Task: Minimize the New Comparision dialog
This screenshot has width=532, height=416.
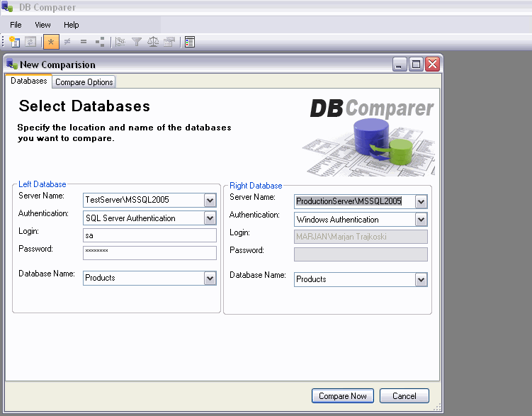Action: pos(400,64)
